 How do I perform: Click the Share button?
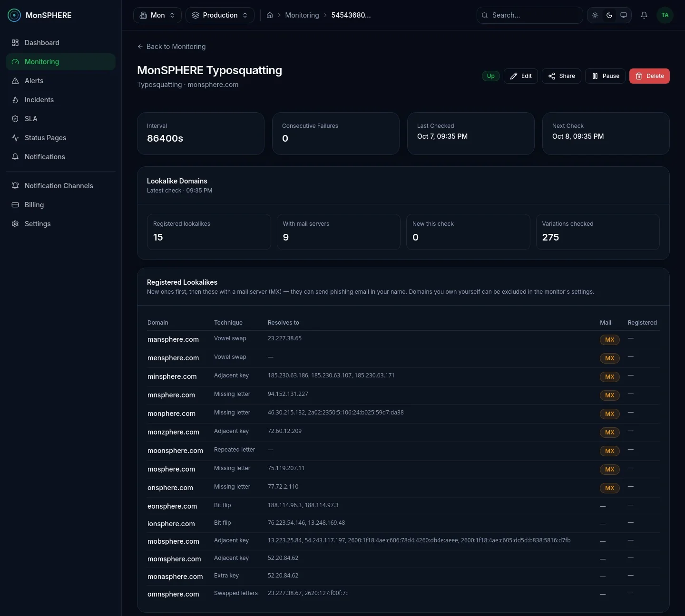561,76
